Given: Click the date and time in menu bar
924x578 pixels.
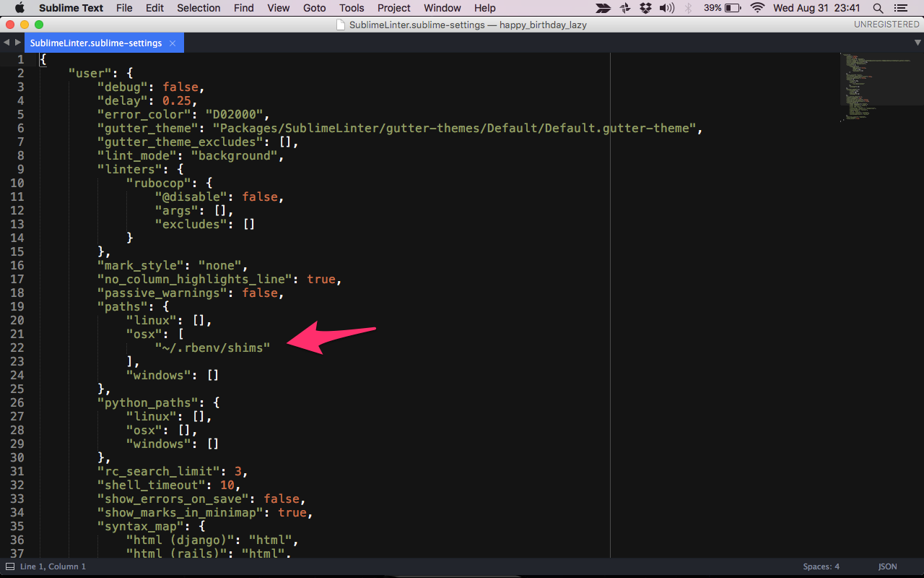Looking at the screenshot, I should (x=816, y=8).
